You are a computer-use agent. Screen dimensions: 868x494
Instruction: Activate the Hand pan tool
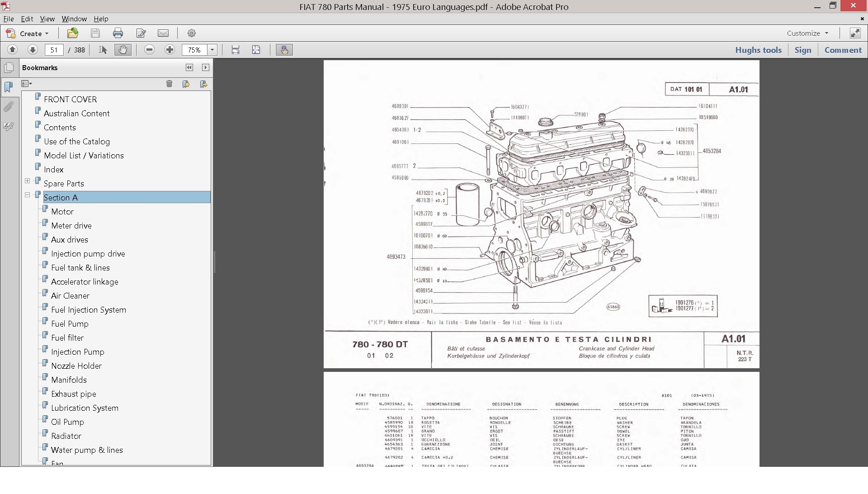(123, 50)
